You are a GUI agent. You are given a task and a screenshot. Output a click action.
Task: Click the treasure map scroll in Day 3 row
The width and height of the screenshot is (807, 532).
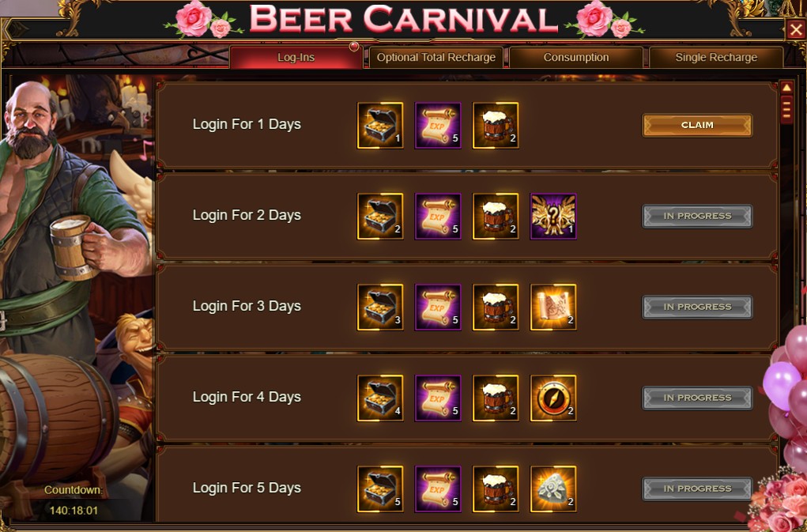(553, 308)
